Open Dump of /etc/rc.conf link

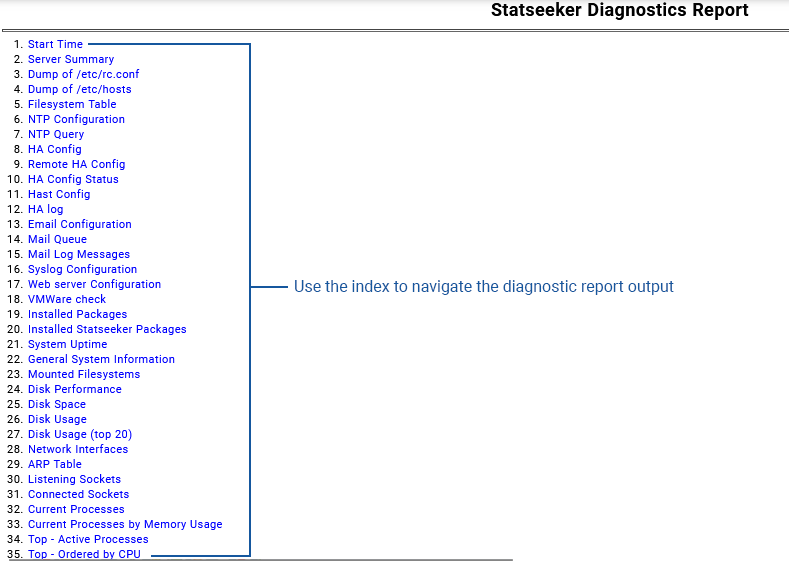pos(84,74)
